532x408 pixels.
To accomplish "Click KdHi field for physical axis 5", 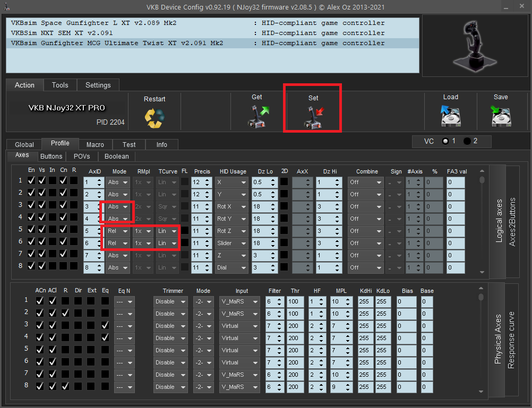I will (365, 350).
